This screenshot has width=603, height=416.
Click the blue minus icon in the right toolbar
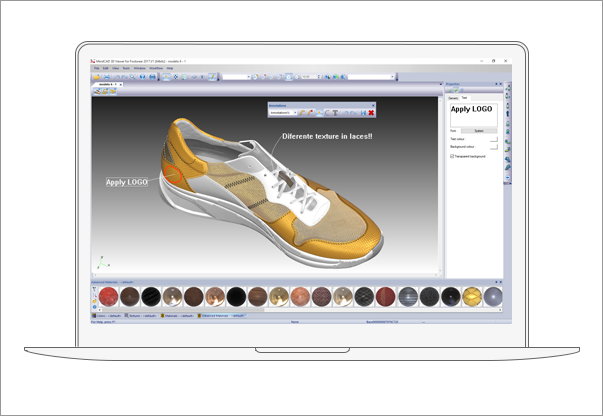(x=508, y=178)
